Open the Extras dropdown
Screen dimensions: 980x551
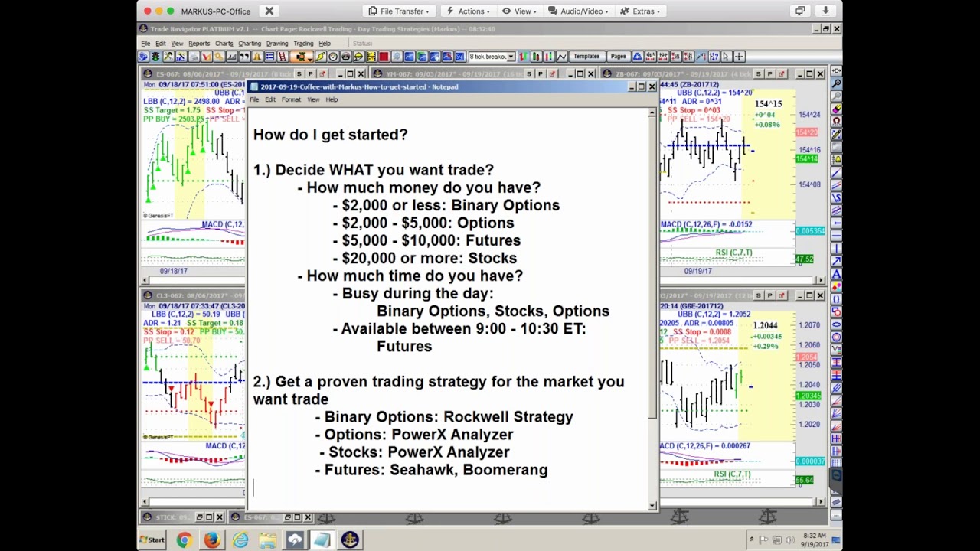641,11
